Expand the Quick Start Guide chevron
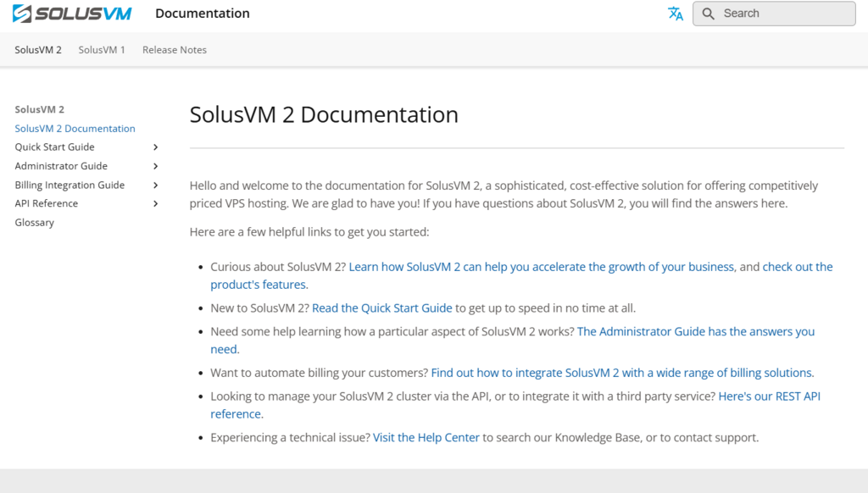The image size is (868, 493). point(156,147)
